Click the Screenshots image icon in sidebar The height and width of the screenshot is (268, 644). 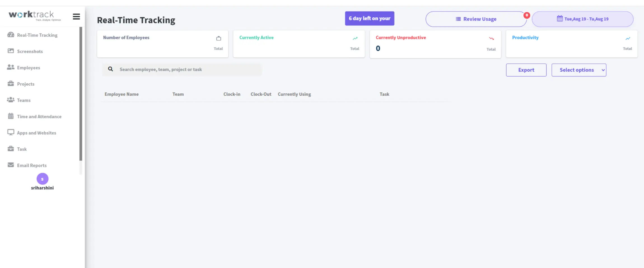click(x=11, y=51)
